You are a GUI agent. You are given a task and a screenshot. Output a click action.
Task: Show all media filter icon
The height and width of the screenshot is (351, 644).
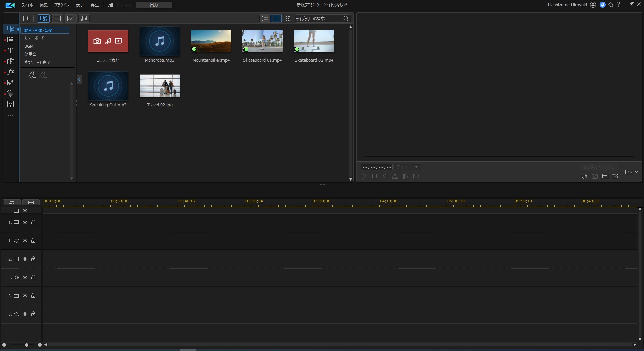click(x=44, y=19)
